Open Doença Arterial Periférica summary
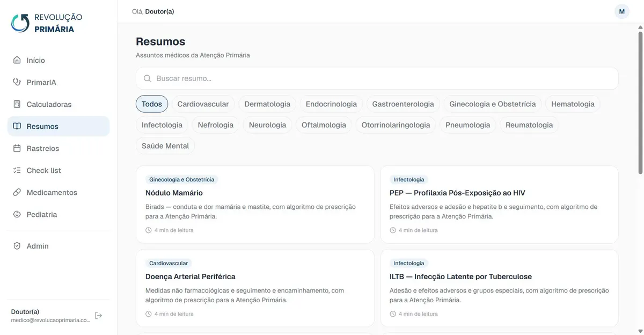Viewport: 644px width, 335px height. pyautogui.click(x=255, y=288)
